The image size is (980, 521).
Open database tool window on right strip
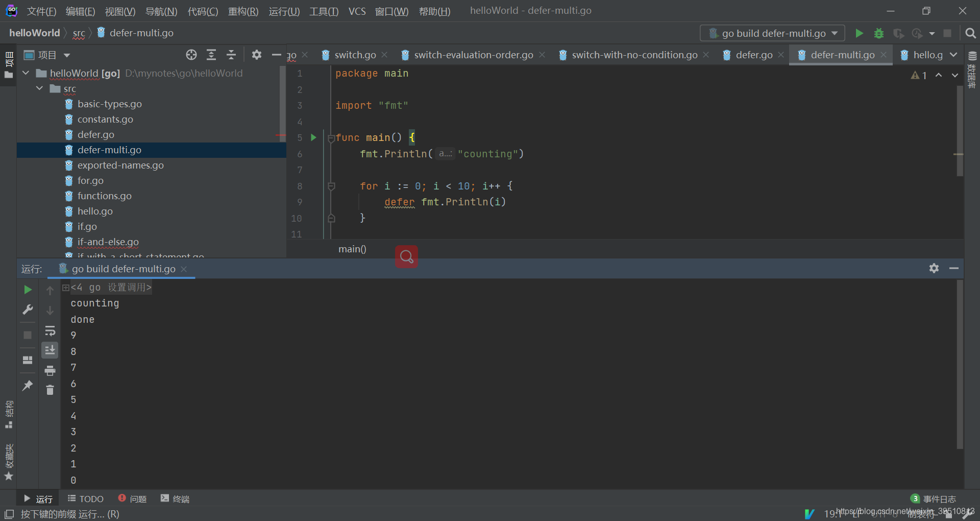972,69
